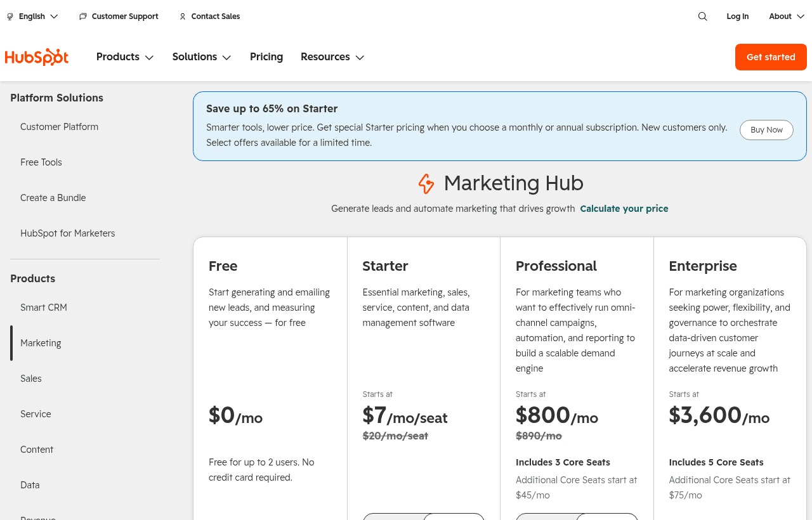812x520 pixels.
Task: Select Customer Platform in sidebar
Action: pyautogui.click(x=60, y=127)
